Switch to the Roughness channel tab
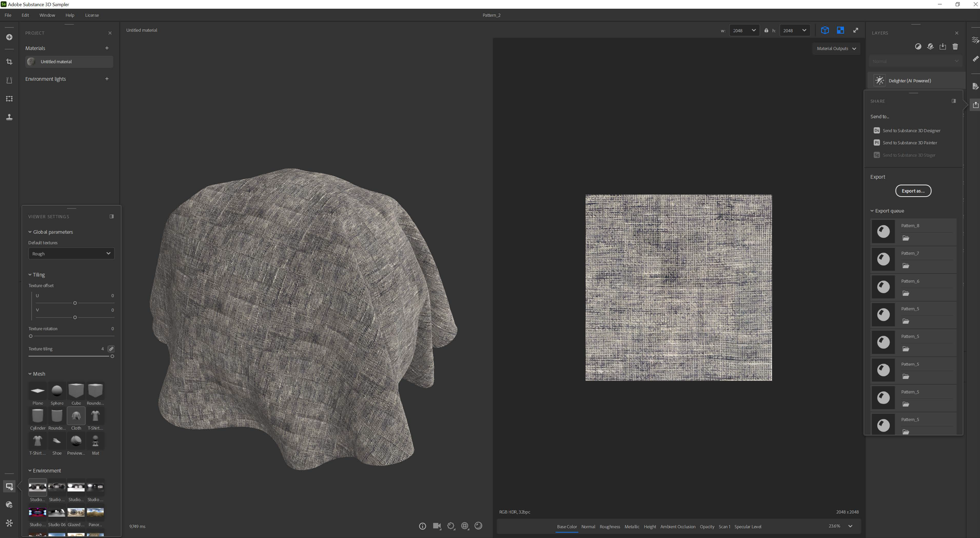The height and width of the screenshot is (538, 980). 610,526
